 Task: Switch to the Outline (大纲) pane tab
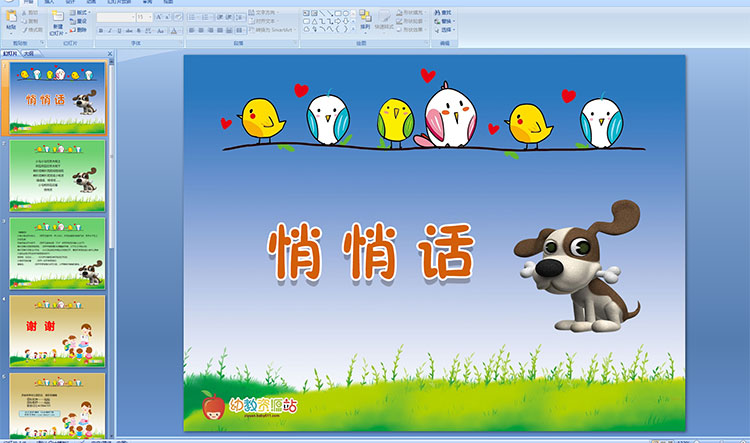tap(28, 52)
